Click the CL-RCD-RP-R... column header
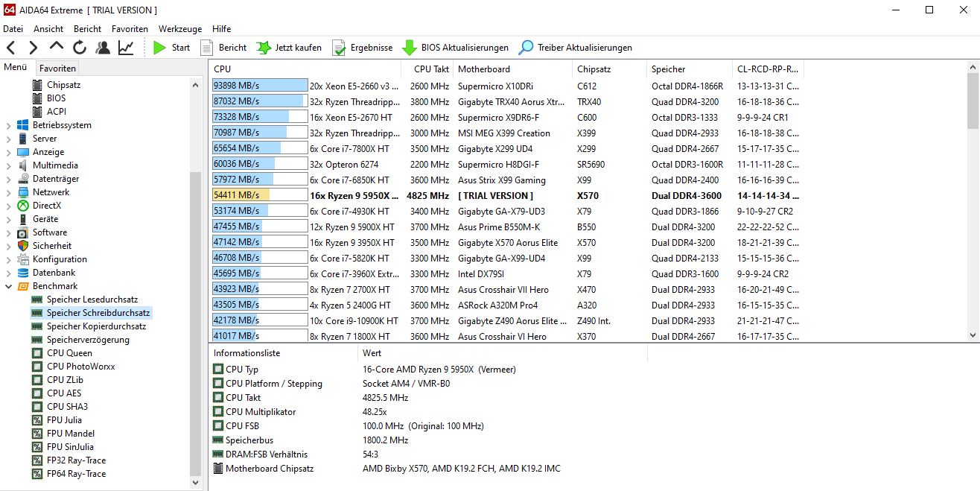980x491 pixels. pyautogui.click(x=768, y=69)
